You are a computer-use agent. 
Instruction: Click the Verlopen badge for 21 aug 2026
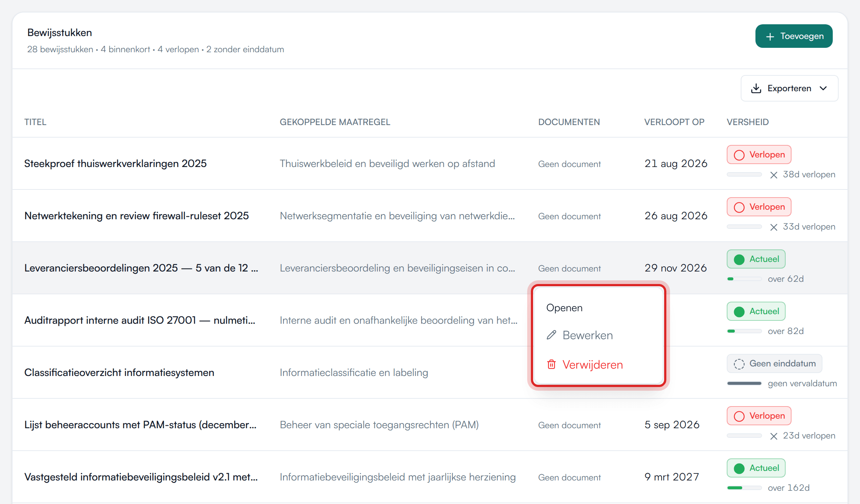point(759,155)
